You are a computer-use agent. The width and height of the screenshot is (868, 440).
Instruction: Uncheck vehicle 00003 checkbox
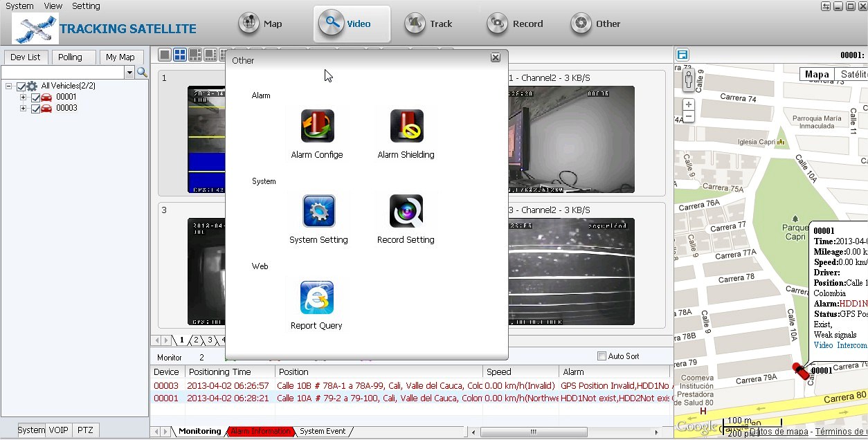coord(35,109)
